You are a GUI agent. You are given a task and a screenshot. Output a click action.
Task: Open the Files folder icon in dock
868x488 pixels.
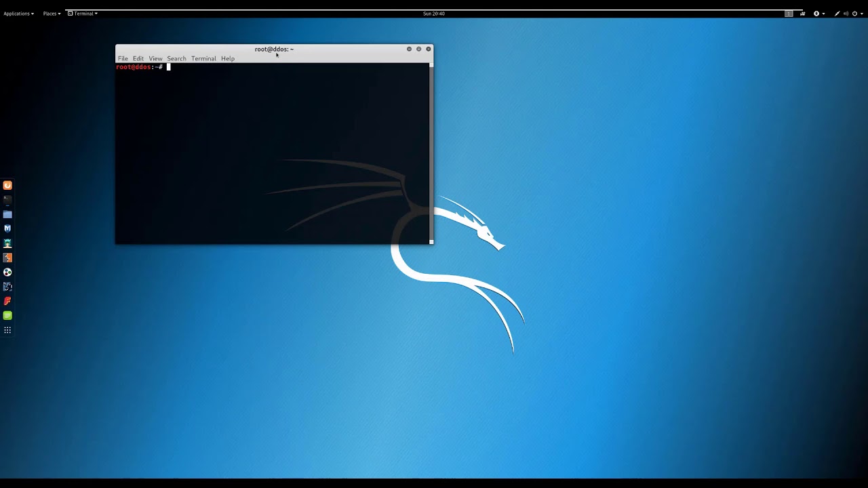tap(7, 214)
